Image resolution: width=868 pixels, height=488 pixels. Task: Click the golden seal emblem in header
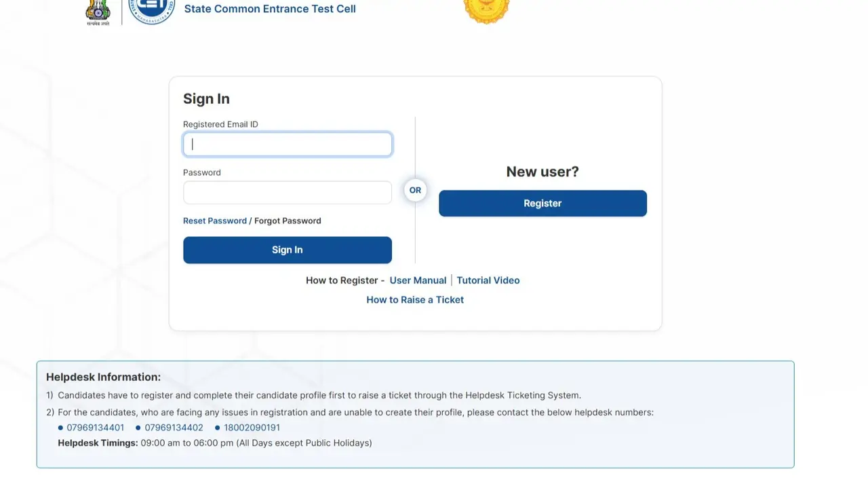point(486,10)
